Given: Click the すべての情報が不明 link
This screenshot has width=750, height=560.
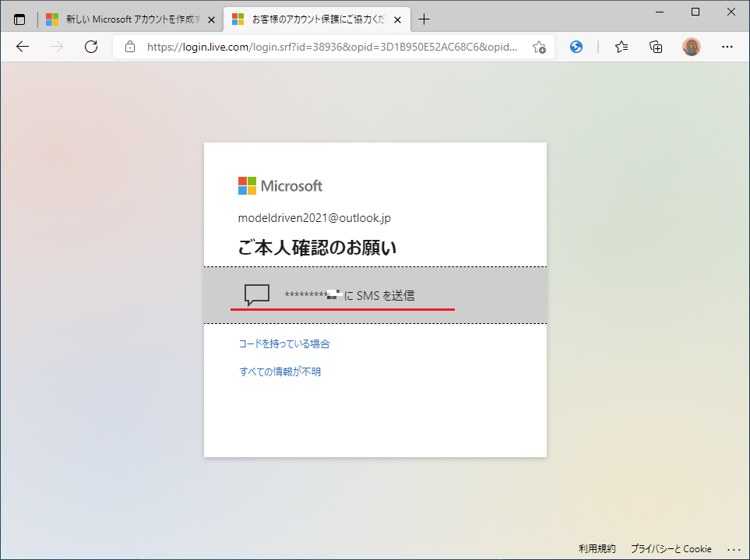Looking at the screenshot, I should click(280, 372).
